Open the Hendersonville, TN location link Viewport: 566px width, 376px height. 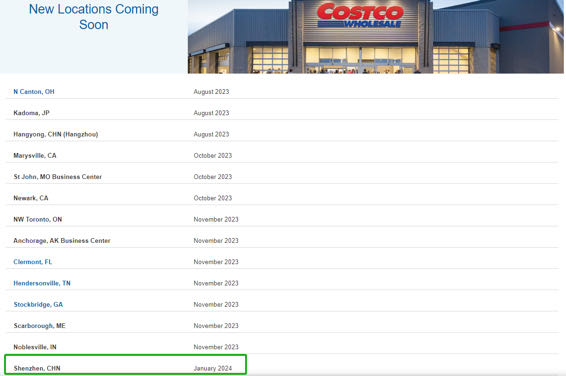point(42,283)
